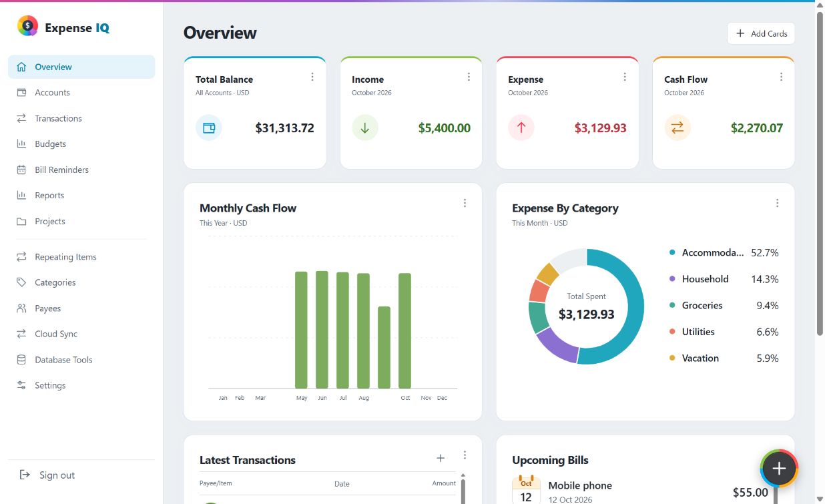Open Settings label in sidebar

[50, 385]
